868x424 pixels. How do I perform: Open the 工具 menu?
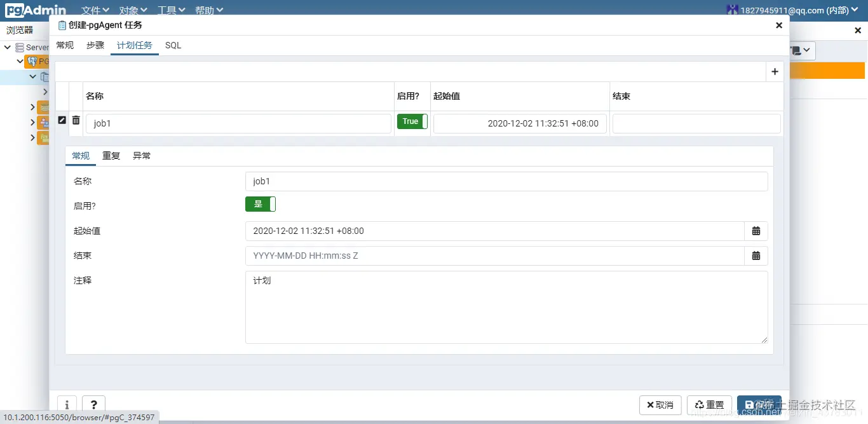pos(172,10)
